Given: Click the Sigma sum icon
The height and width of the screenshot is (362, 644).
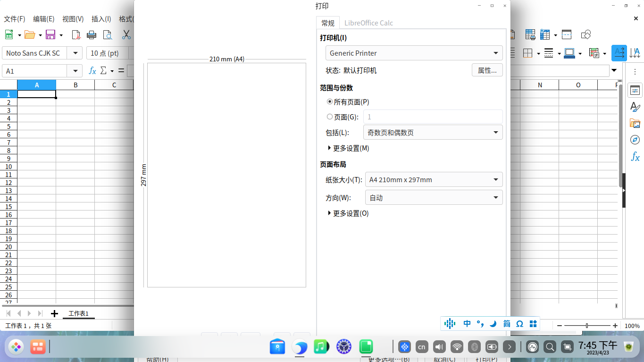Looking at the screenshot, I should coord(104,71).
